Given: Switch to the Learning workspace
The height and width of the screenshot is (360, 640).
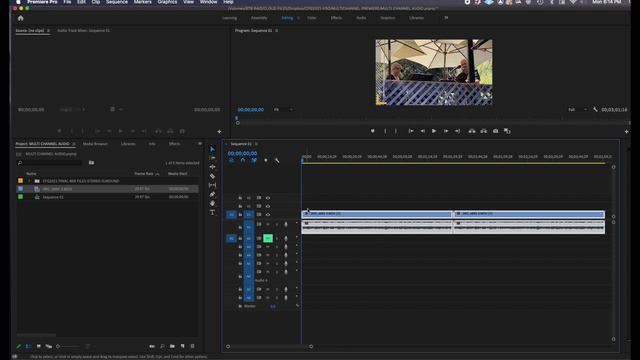Looking at the screenshot, I should 229,18.
